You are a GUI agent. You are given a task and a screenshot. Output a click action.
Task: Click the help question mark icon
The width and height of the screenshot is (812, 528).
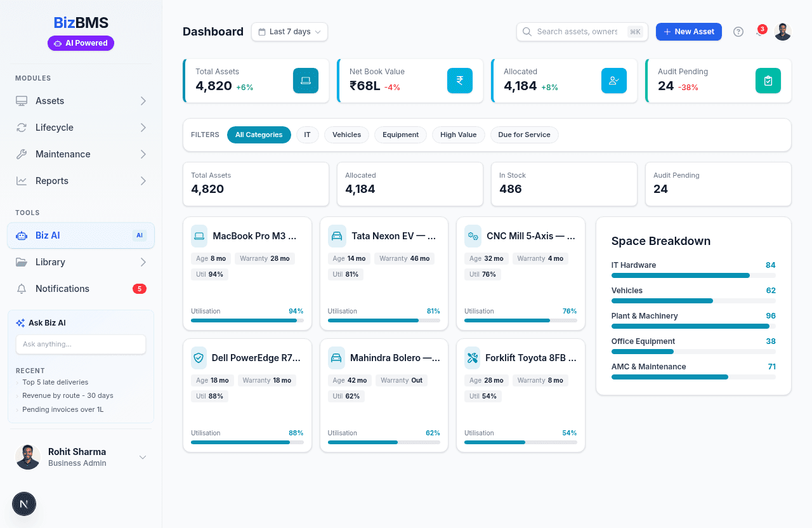(x=738, y=32)
